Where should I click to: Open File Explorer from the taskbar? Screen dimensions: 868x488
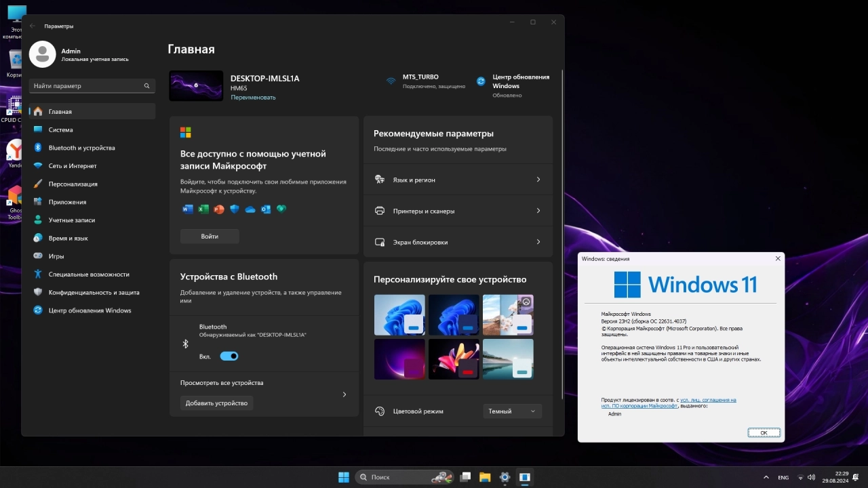(x=485, y=477)
